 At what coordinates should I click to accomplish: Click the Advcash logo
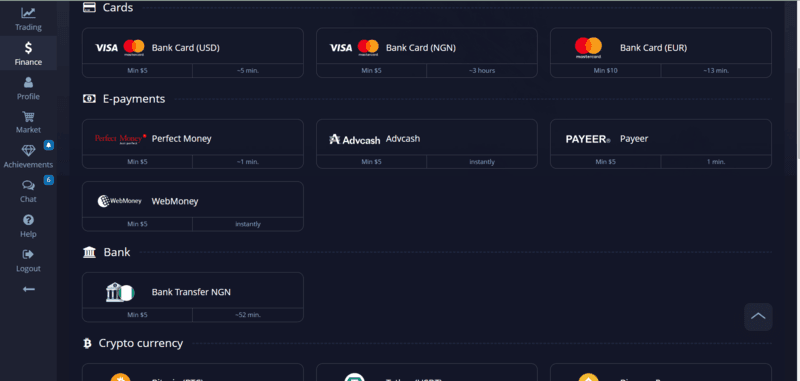click(355, 139)
